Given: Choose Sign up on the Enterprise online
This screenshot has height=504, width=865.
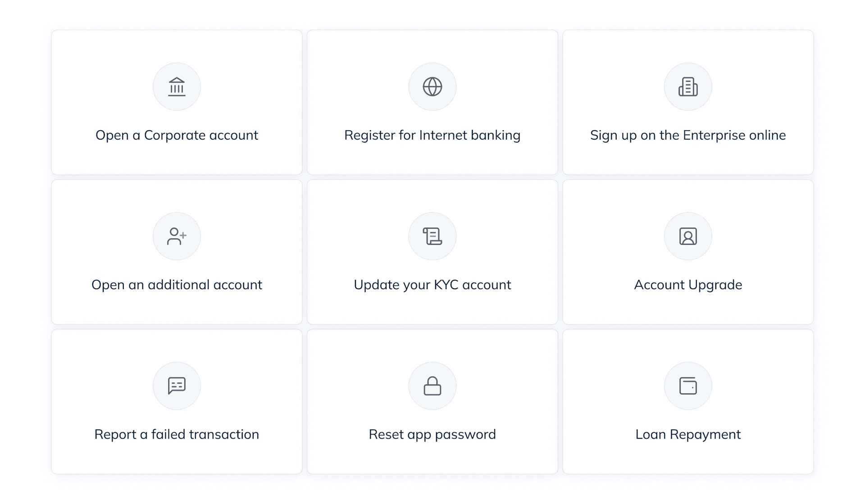Looking at the screenshot, I should [688, 135].
